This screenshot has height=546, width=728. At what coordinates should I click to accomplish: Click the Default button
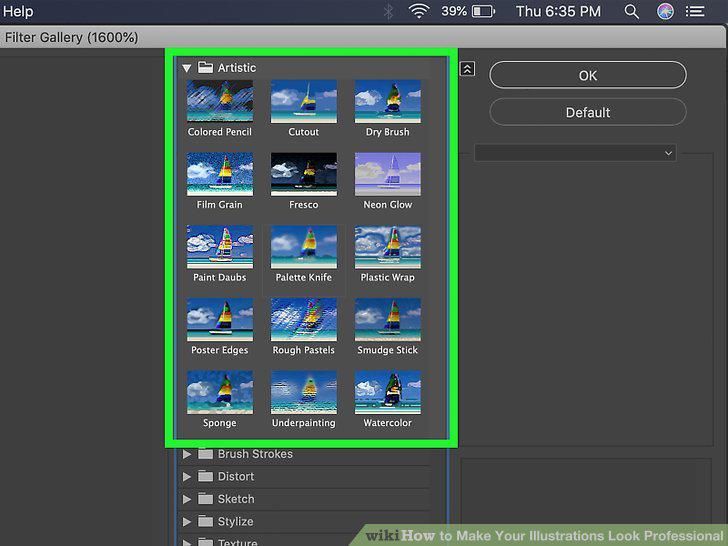pyautogui.click(x=588, y=112)
